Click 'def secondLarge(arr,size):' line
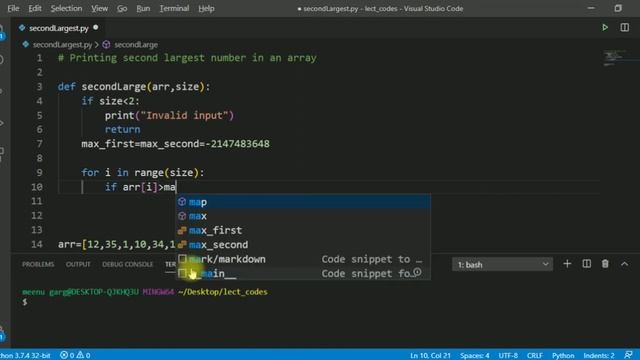Viewport: 640px width, 360px height. click(x=134, y=87)
